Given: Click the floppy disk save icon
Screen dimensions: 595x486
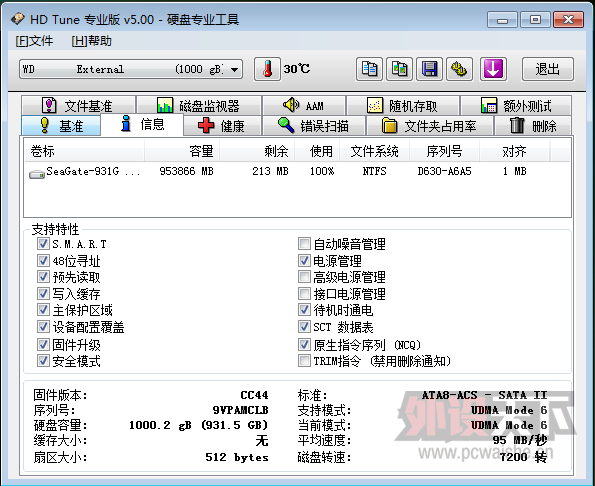Looking at the screenshot, I should (429, 69).
